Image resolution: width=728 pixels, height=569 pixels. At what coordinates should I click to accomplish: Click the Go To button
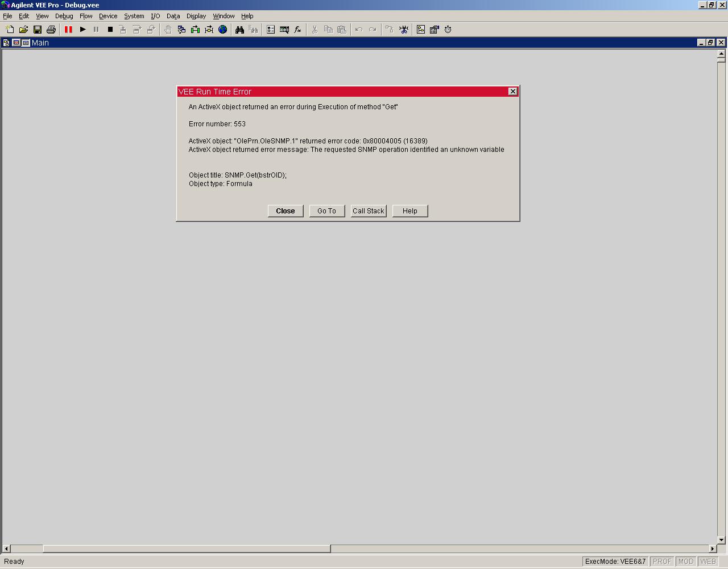tap(327, 211)
